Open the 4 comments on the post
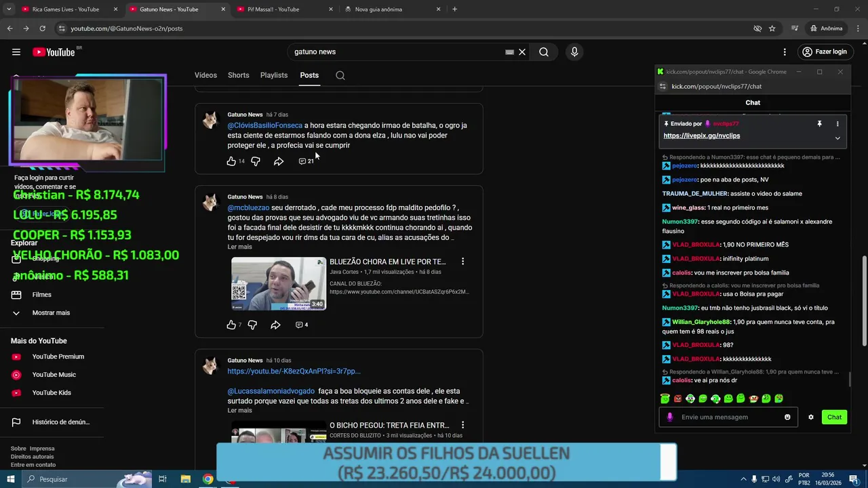Screen dimensions: 868x488 (x=302, y=325)
